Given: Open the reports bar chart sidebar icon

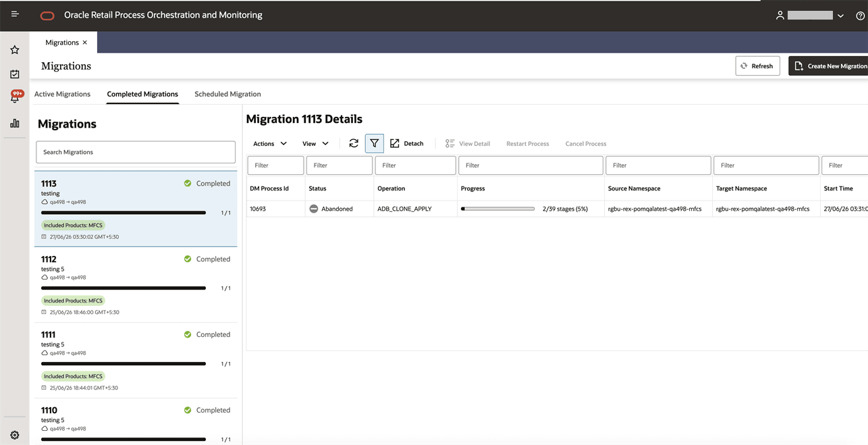Looking at the screenshot, I should coord(15,124).
